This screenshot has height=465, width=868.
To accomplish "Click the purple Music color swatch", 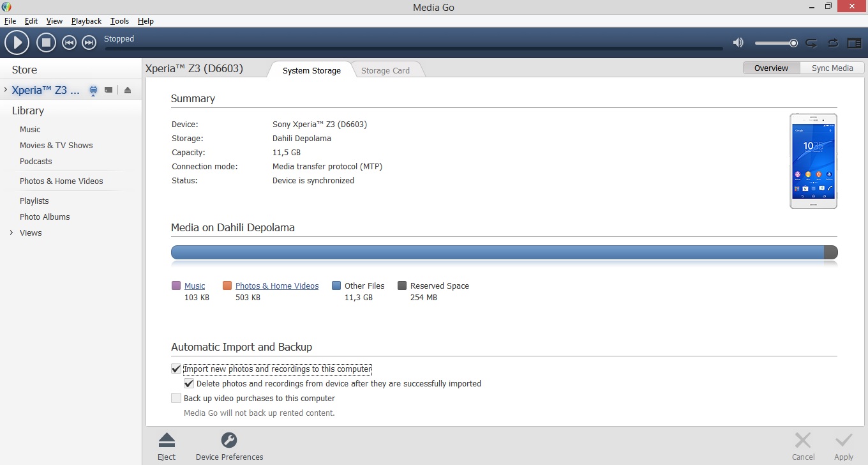I will click(176, 286).
